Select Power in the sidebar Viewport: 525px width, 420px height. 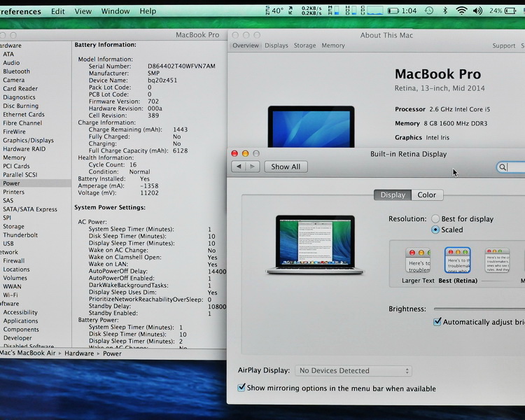(x=11, y=183)
